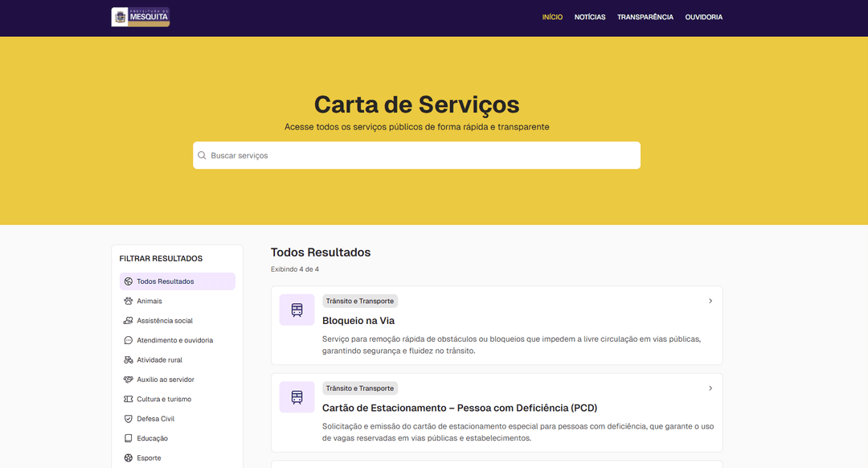Open the NOTÍCIAS menu item

(590, 16)
